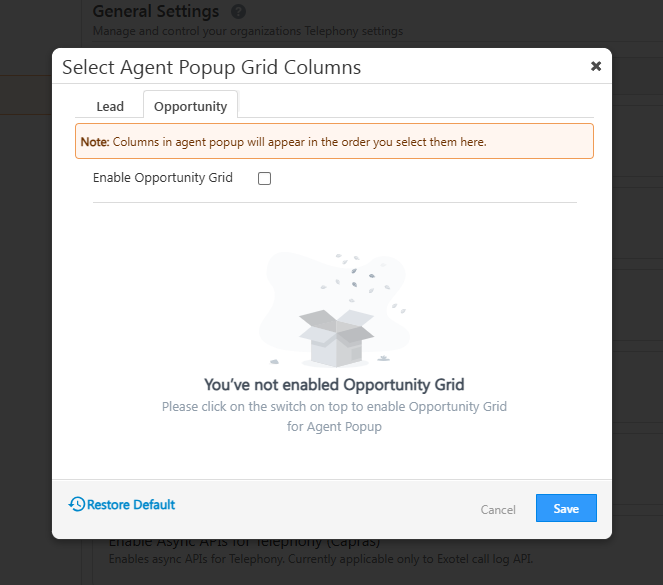Click the Manage and control Telephony settings subtitle
The image size is (663, 585).
tap(248, 31)
